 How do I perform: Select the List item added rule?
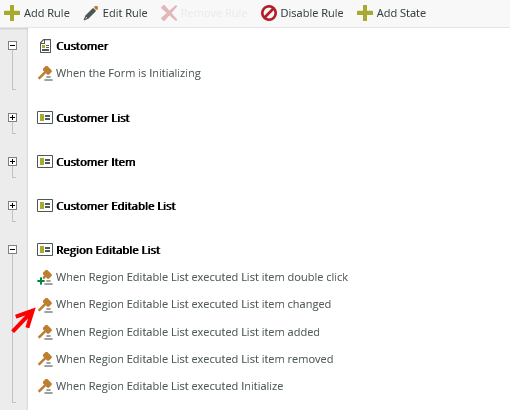[x=188, y=332]
